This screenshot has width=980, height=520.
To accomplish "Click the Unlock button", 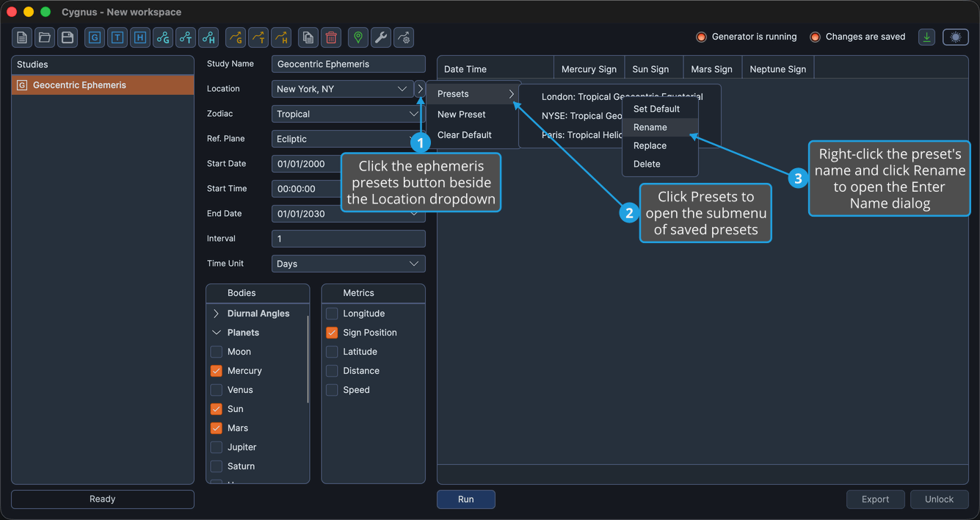I will pyautogui.click(x=939, y=499).
